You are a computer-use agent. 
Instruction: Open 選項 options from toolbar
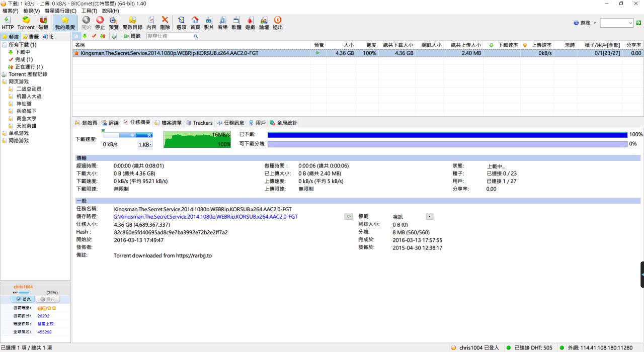click(181, 23)
